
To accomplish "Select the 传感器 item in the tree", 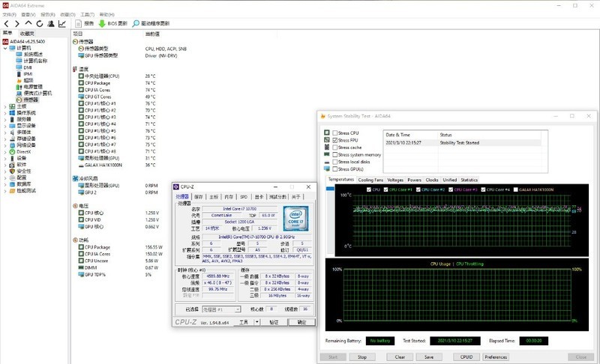I will pos(30,100).
